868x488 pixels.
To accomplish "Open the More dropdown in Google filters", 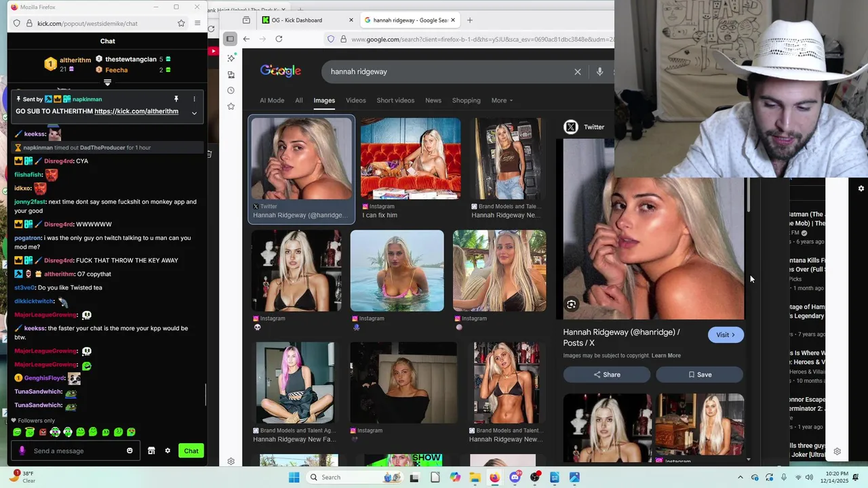I will 502,100.
